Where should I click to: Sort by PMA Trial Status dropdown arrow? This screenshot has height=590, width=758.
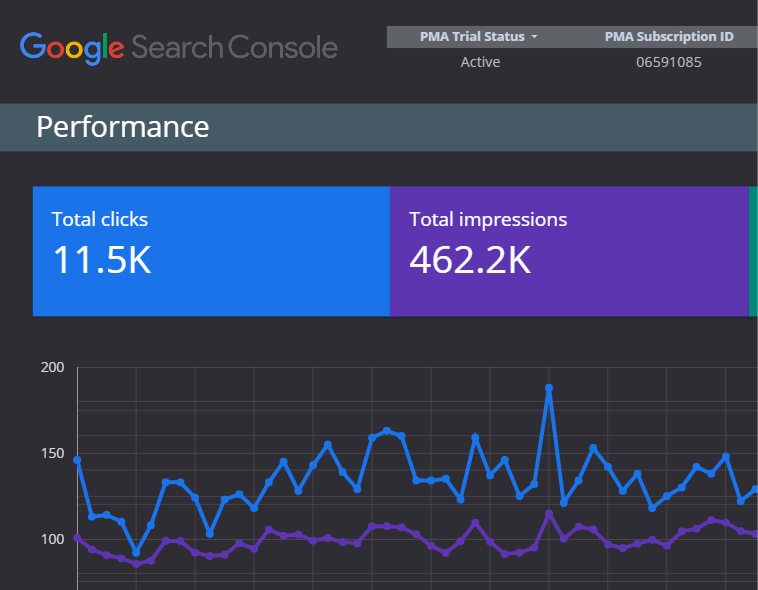click(534, 37)
